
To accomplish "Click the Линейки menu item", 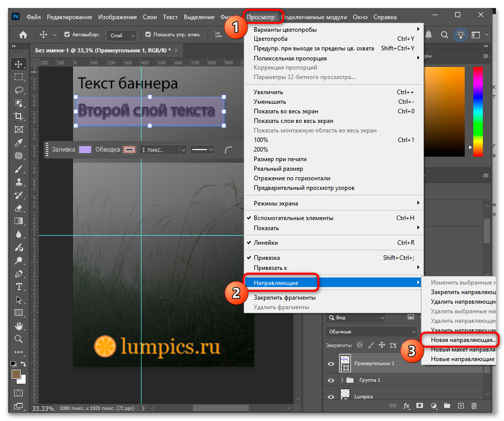I will [334, 243].
